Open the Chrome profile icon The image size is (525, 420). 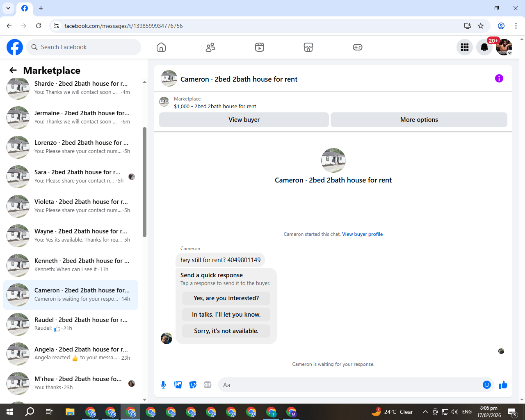tap(501, 26)
